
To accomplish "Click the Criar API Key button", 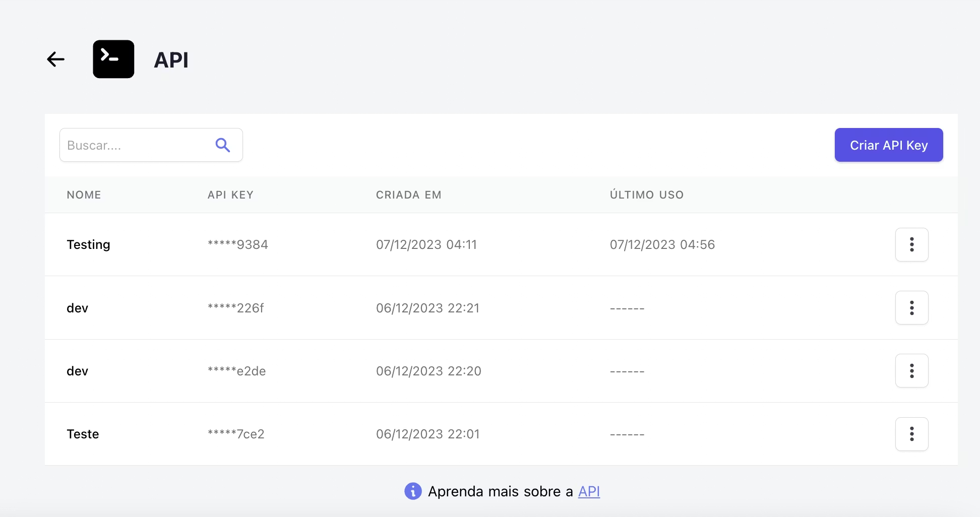I will pos(888,145).
